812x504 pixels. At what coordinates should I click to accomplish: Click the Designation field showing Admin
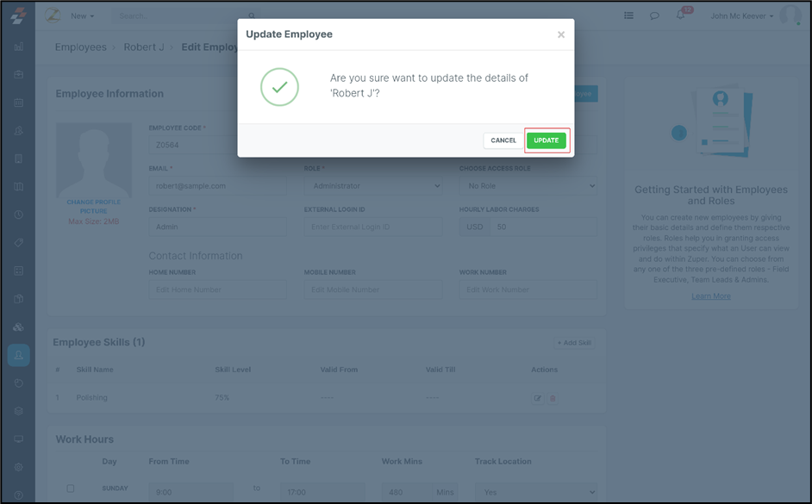(217, 227)
